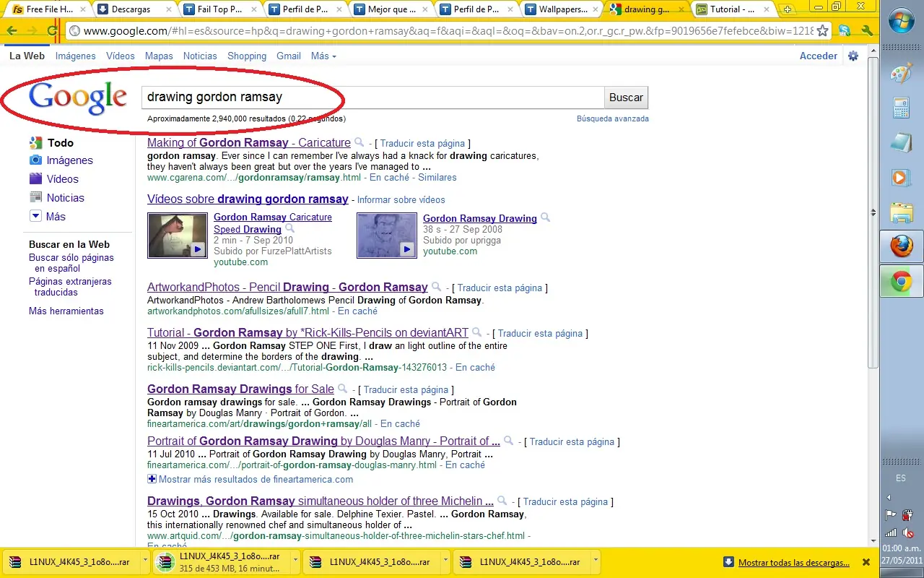The width and height of the screenshot is (924, 578).
Task: Click the Buscar search button
Action: [x=626, y=98]
